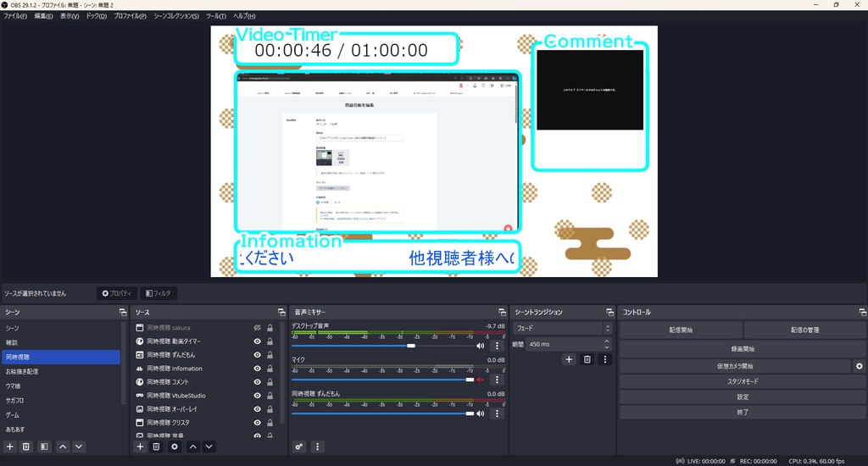This screenshot has height=466, width=868.
Task: Open virtual camera settings gear
Action: 860,366
